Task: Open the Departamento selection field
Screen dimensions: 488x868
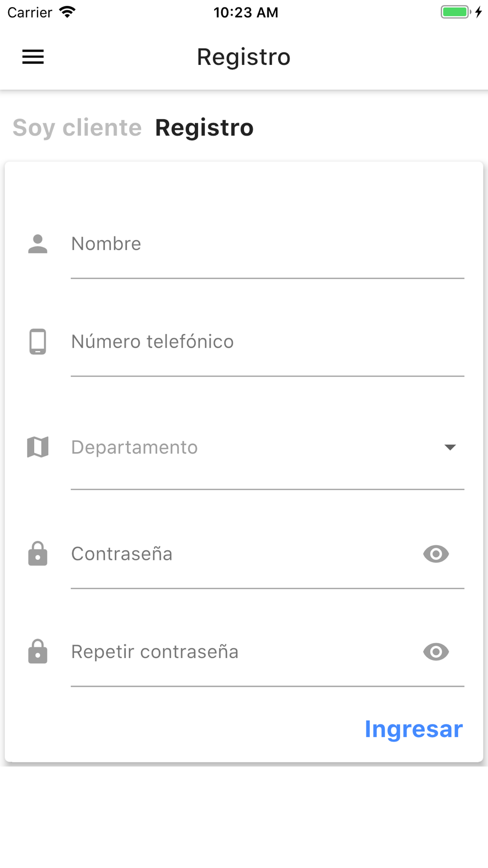Action: point(254,447)
